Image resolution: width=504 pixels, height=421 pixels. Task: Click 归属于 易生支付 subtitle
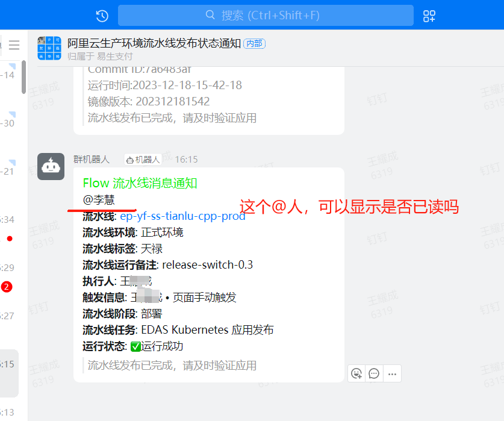pyautogui.click(x=100, y=57)
